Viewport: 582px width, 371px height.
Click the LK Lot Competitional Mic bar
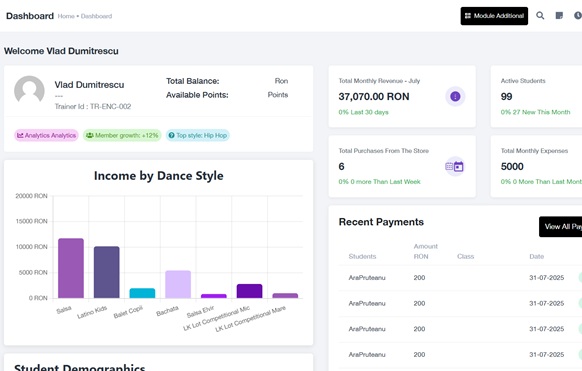tap(249, 291)
